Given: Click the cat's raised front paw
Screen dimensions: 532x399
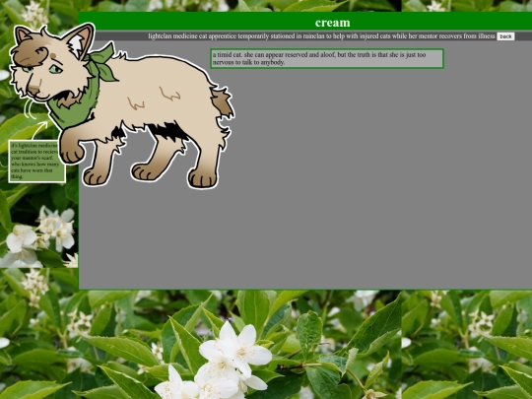Looking at the screenshot, I should click(x=72, y=152).
